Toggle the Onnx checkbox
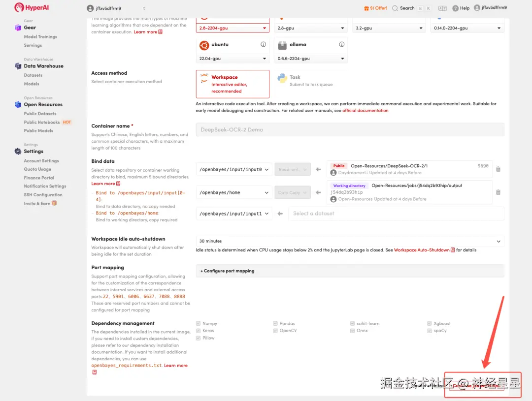Image resolution: width=532 pixels, height=401 pixels. (x=353, y=331)
